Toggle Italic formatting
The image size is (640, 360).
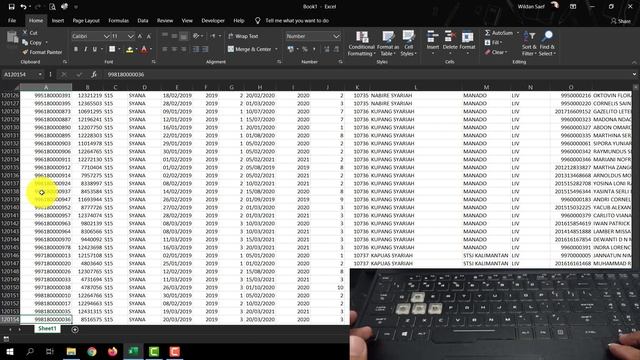pos(85,49)
